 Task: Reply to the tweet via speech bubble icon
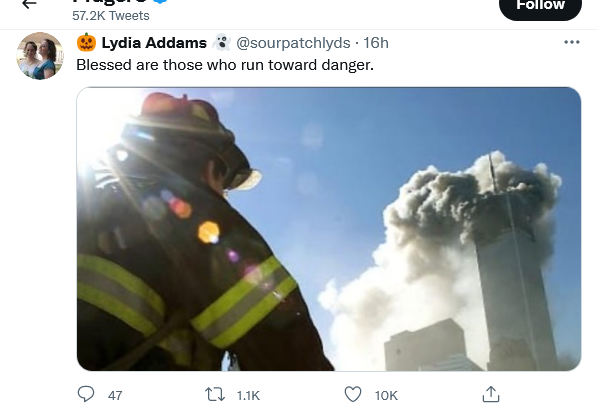86,394
